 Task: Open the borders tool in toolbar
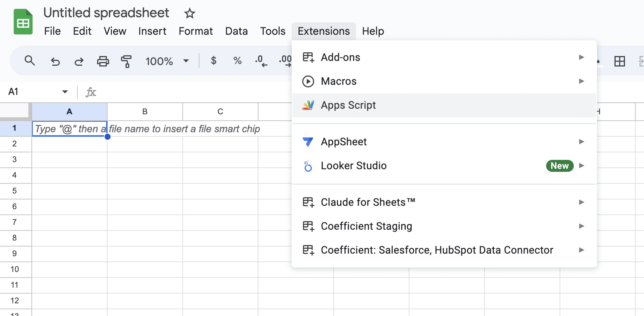(x=619, y=61)
